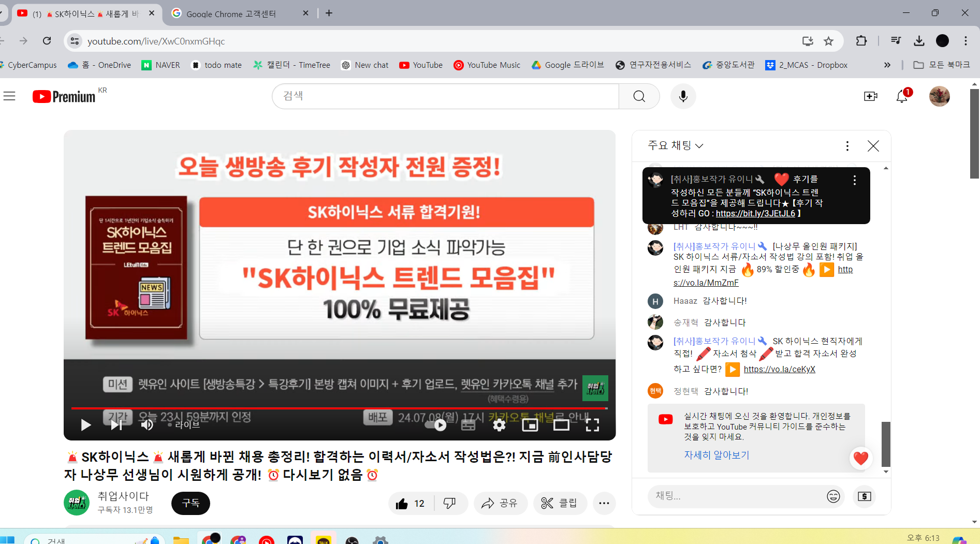Open pinned message options menu
Viewport: 980px width, 544px height.
pos(855,180)
